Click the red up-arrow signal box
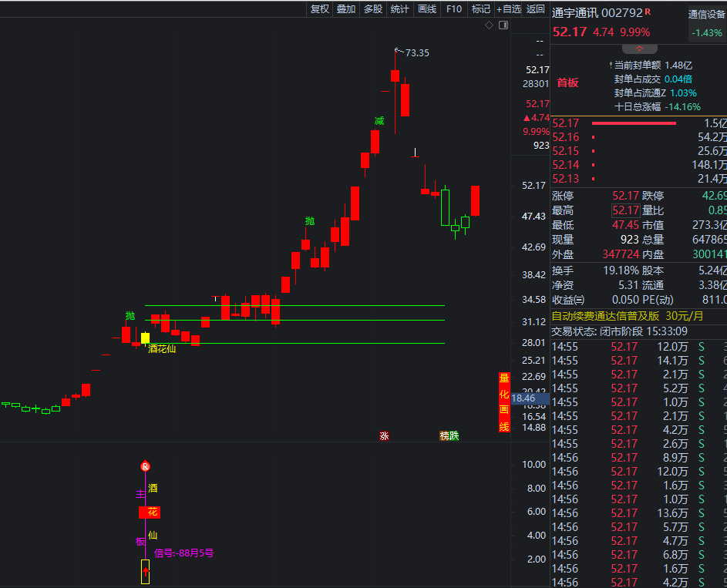This screenshot has height=588, width=727. click(x=145, y=571)
